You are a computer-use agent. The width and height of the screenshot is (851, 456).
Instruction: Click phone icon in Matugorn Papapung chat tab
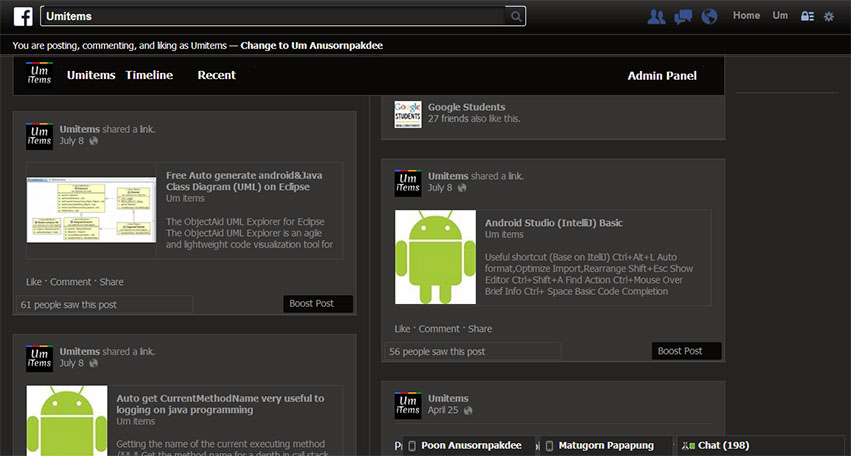tap(549, 446)
